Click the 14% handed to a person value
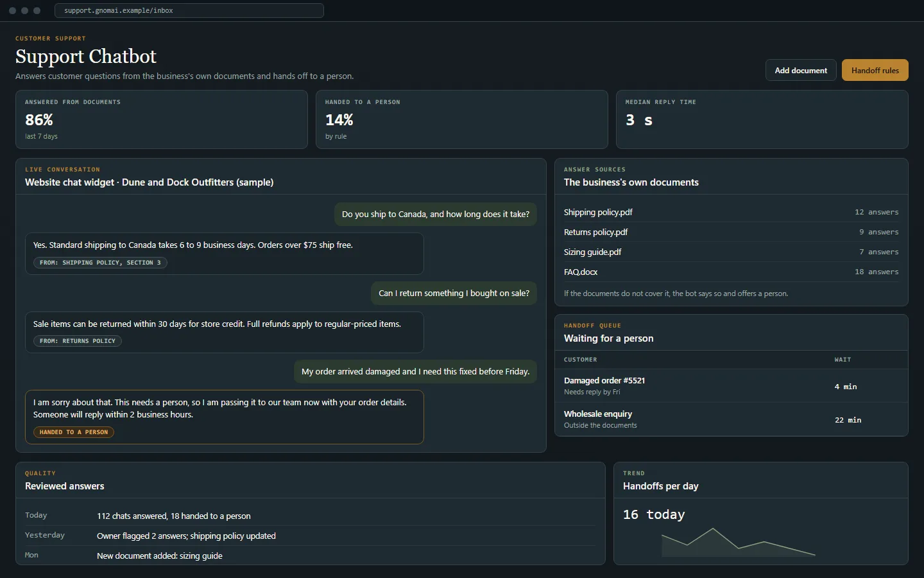The width and height of the screenshot is (924, 578). (x=339, y=120)
